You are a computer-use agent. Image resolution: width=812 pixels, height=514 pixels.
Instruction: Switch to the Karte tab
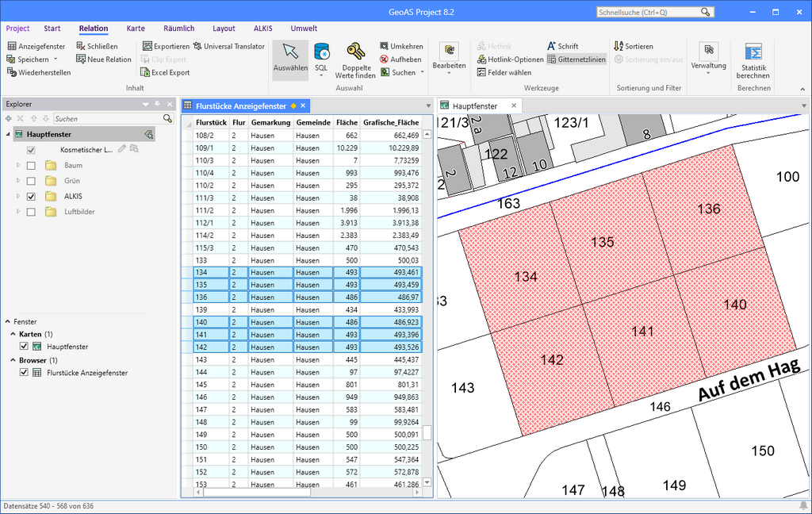pos(136,29)
